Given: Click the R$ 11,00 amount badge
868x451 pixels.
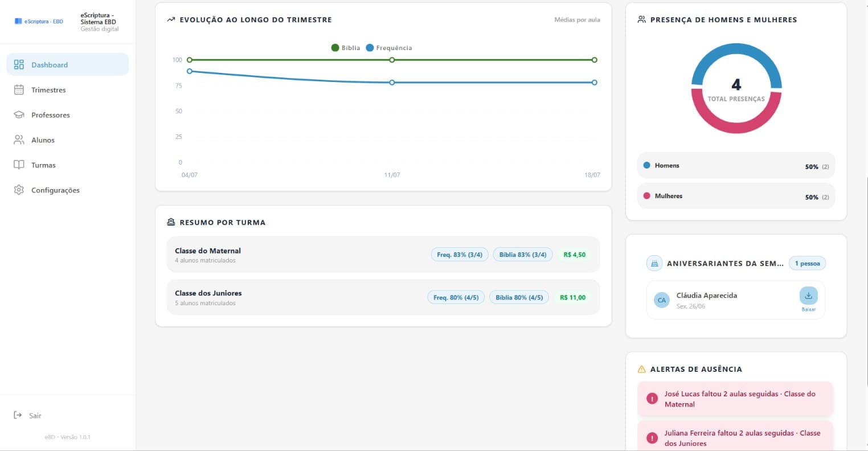Looking at the screenshot, I should (572, 297).
